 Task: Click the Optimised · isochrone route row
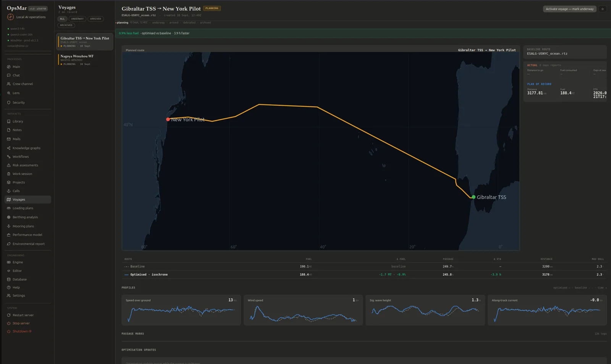pos(364,274)
